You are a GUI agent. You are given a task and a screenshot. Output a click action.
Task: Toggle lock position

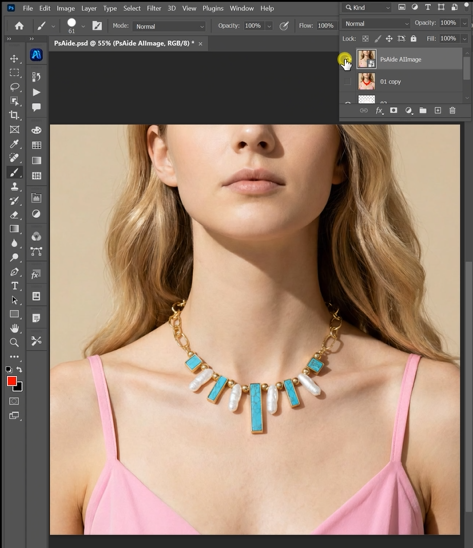pos(389,38)
